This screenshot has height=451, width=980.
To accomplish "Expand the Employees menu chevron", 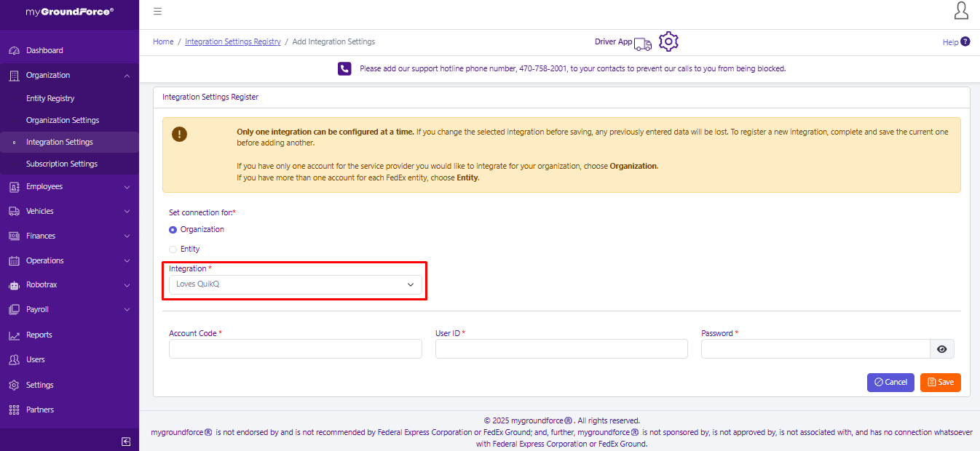I will (x=127, y=187).
